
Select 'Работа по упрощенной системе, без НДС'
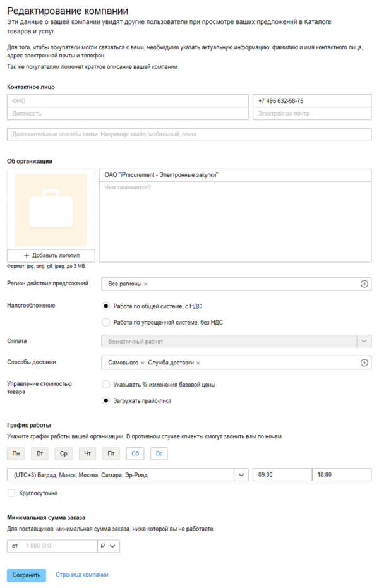(x=106, y=322)
